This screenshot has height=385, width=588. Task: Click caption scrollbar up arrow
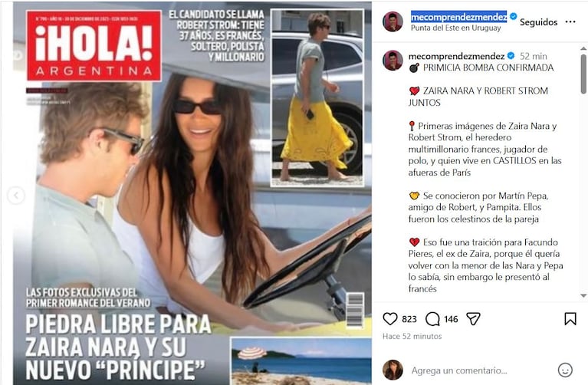(x=583, y=49)
